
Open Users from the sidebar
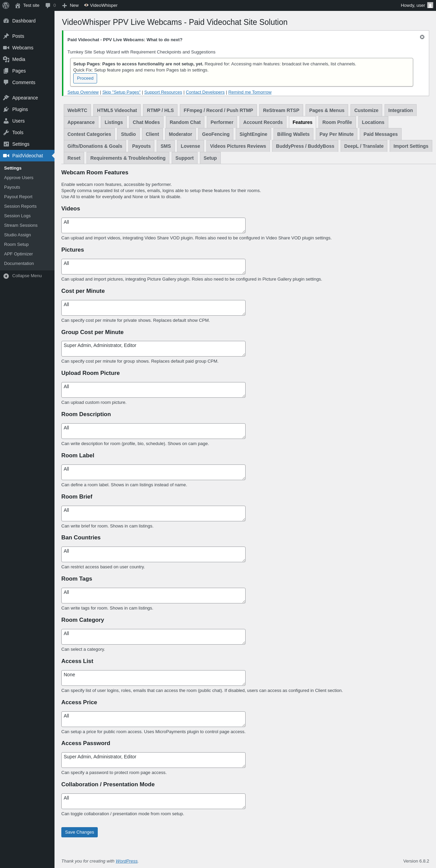click(x=27, y=121)
